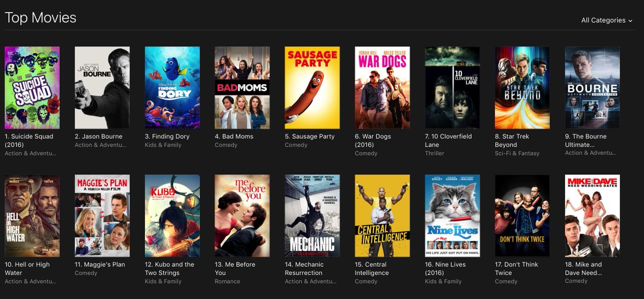Click the '17. Don't Think Twice' title

[516, 268]
